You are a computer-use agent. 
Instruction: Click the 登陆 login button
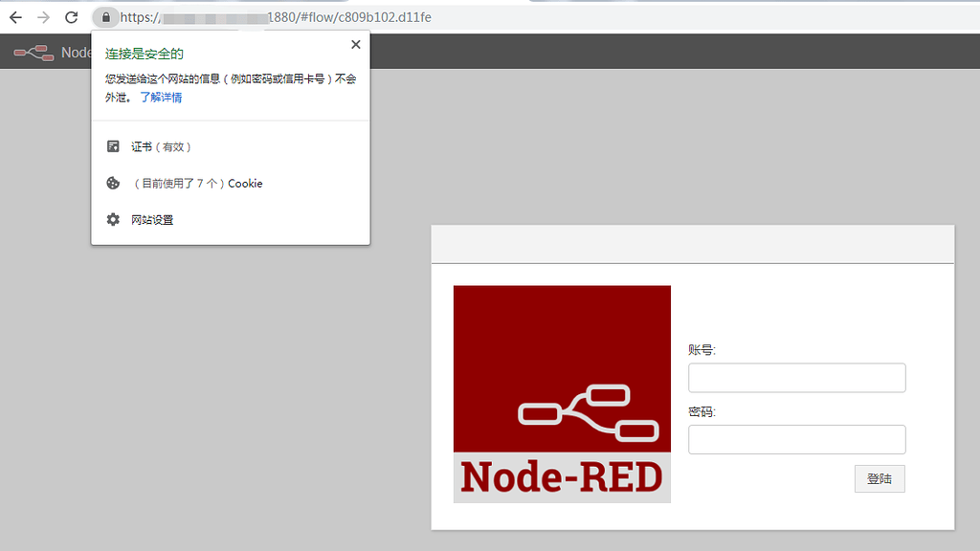880,479
